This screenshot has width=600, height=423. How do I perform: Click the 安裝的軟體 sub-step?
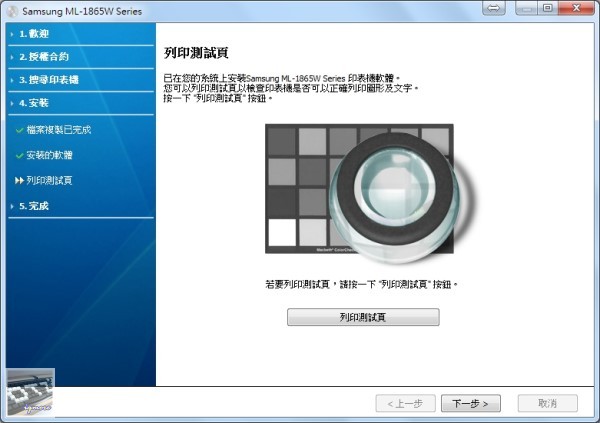[x=49, y=155]
